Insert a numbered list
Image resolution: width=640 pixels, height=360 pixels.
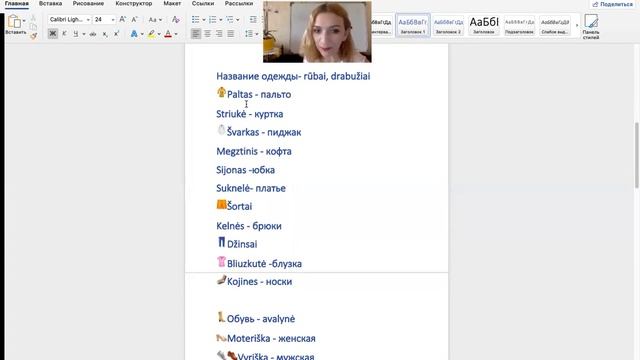click(x=213, y=20)
